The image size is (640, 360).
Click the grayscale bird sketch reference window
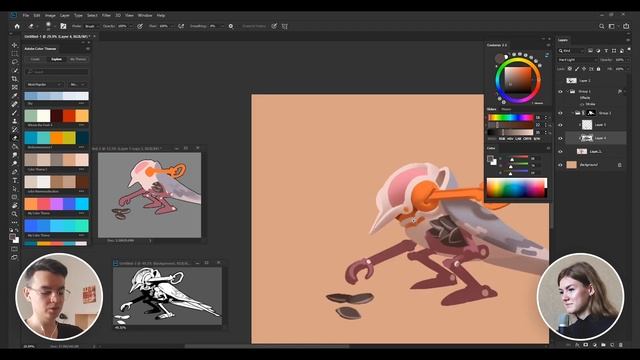point(167,296)
